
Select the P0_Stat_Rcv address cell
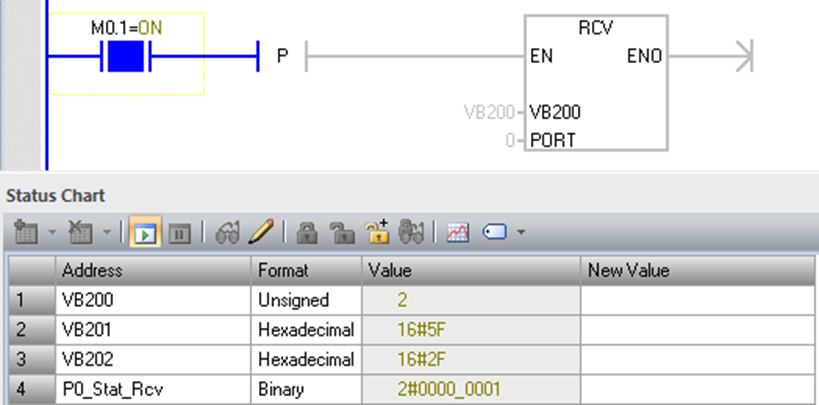(x=153, y=389)
